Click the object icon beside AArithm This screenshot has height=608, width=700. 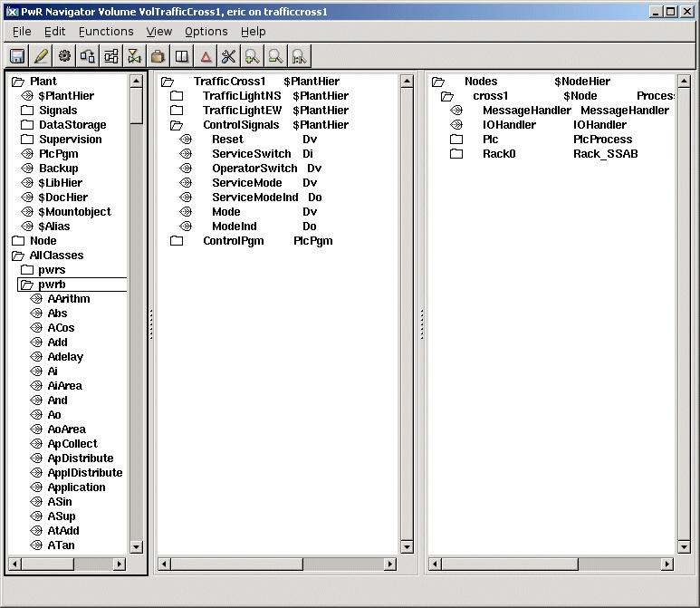click(36, 299)
